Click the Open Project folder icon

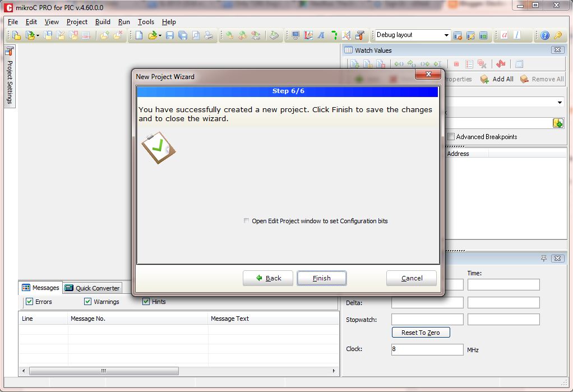[x=30, y=35]
